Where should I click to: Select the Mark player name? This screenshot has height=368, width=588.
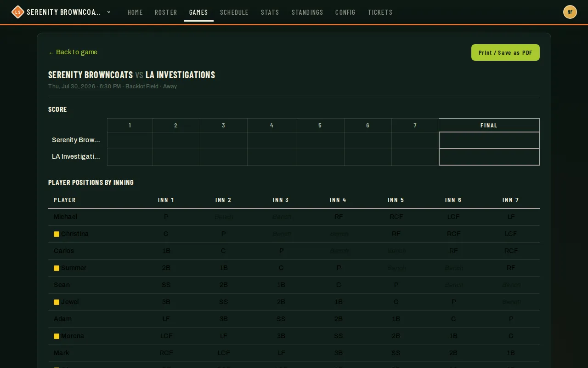62,353
